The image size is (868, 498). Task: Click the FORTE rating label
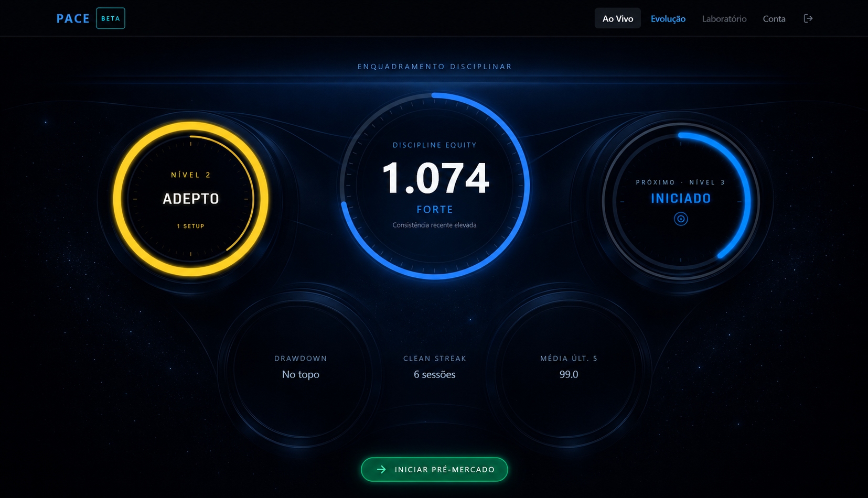tap(435, 210)
